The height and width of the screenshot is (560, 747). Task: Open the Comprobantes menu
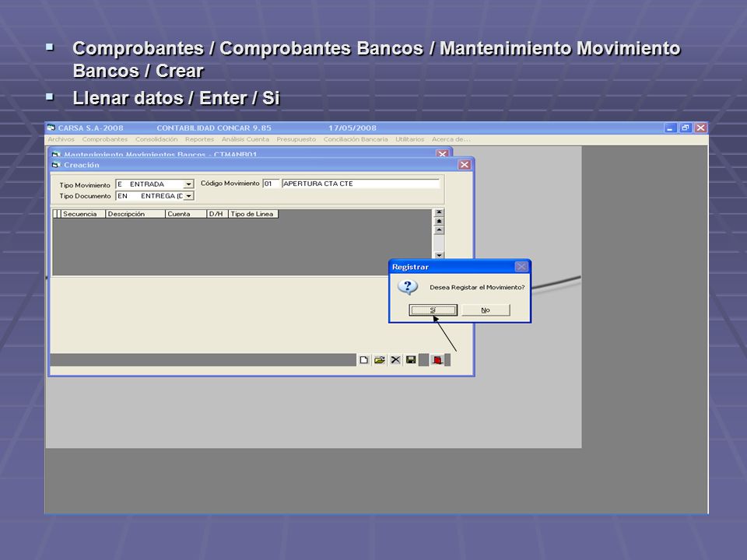(x=105, y=139)
